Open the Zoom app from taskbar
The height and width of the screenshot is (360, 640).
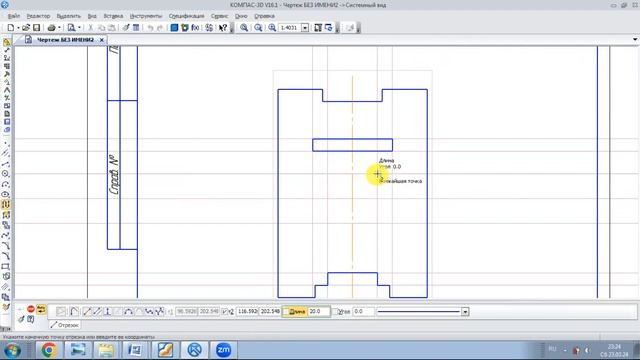(223, 350)
